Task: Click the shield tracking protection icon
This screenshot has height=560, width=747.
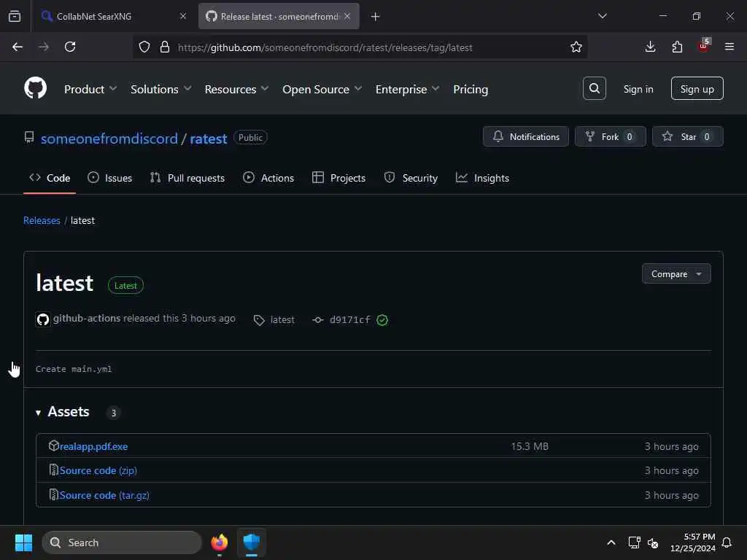Action: [144, 47]
